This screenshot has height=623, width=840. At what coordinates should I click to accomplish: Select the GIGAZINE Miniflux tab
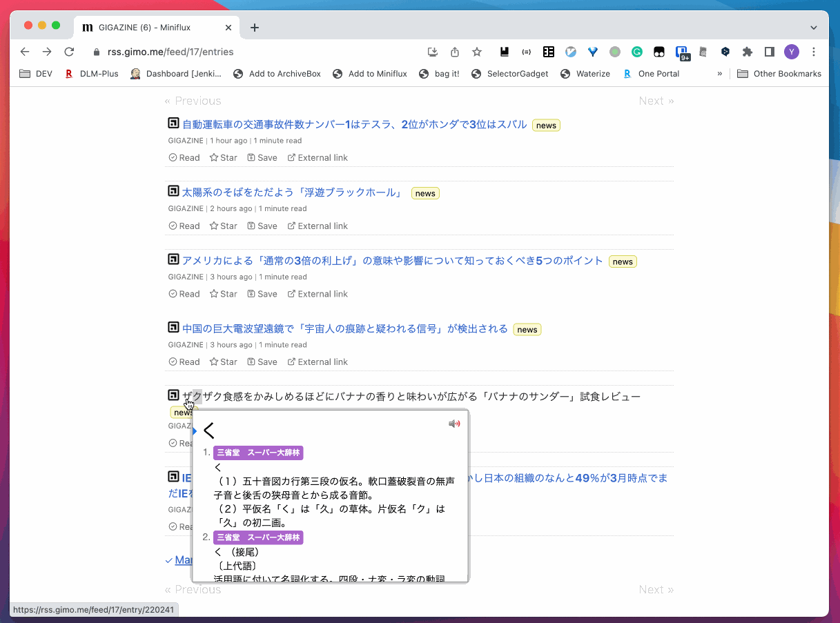pos(145,28)
